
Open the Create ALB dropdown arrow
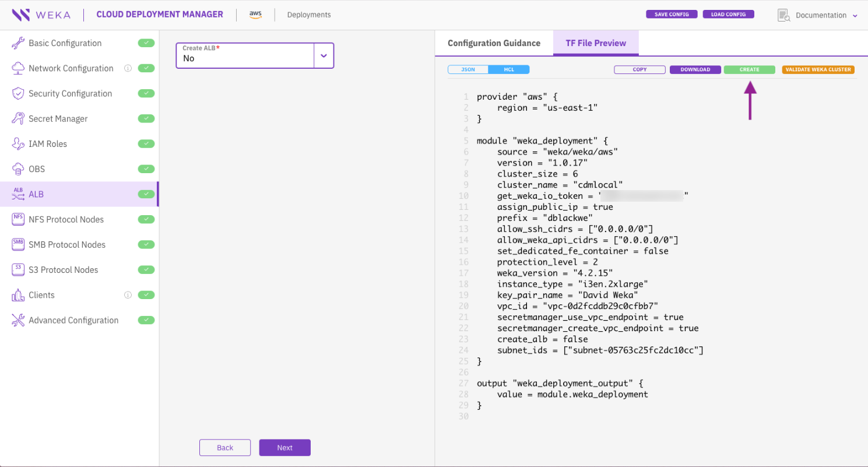pos(324,56)
